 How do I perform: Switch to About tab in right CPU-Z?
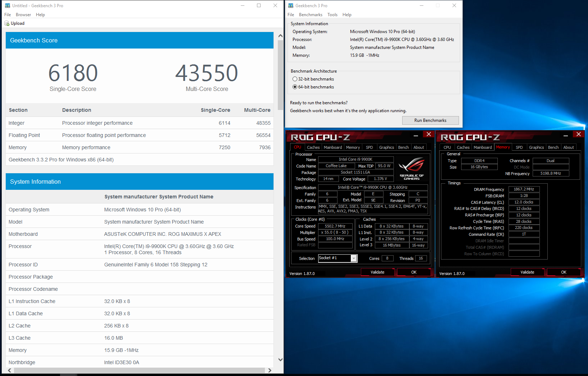[569, 147]
